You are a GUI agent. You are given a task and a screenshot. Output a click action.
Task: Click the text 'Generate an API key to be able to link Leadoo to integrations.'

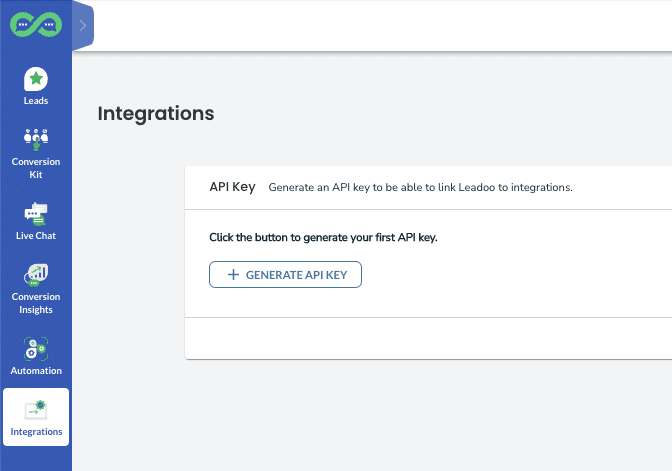coord(420,187)
